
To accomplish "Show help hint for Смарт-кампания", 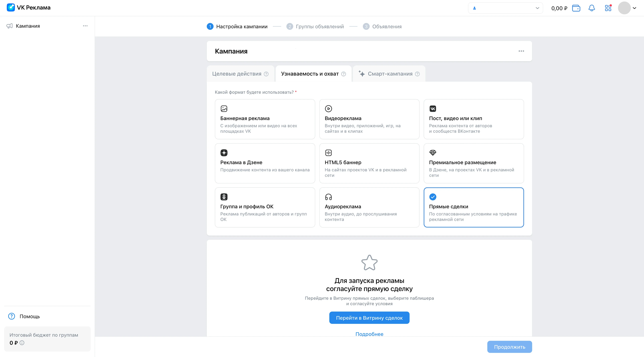I will 417,74.
